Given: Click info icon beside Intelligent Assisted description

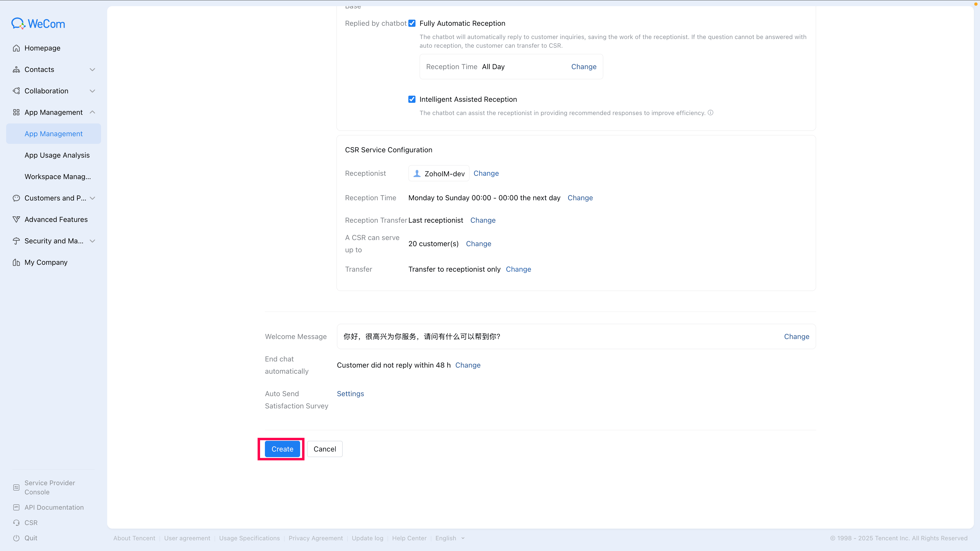Looking at the screenshot, I should (x=710, y=112).
